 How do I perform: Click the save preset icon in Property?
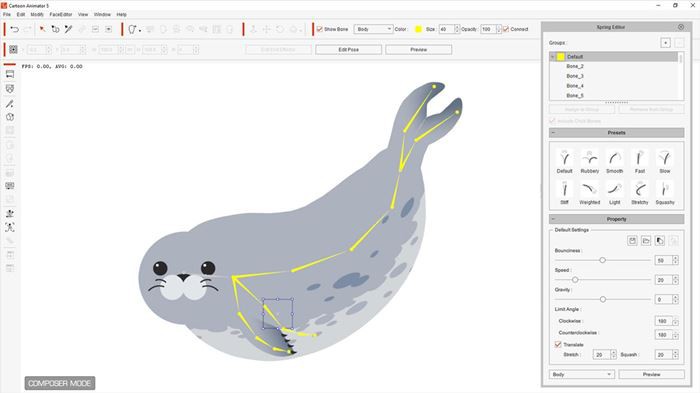coord(632,241)
